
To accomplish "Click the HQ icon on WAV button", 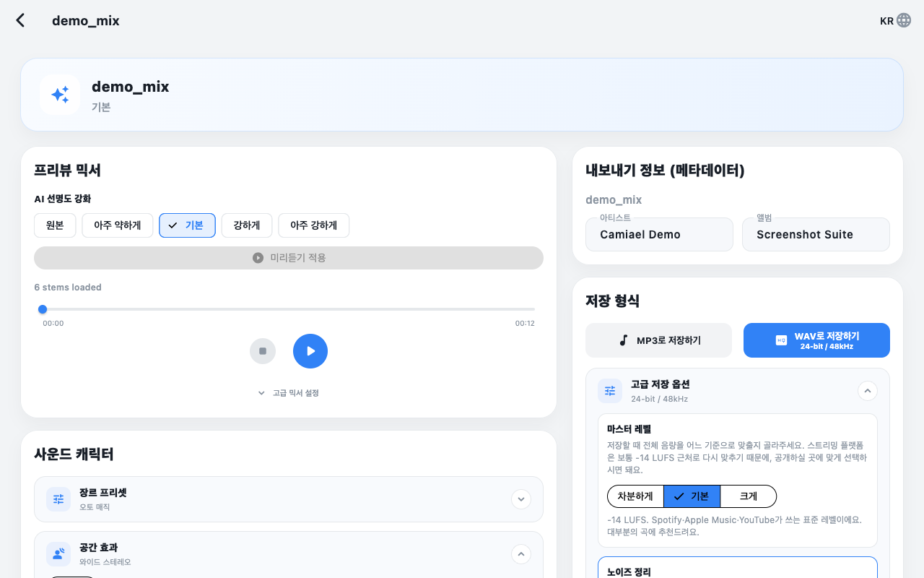I will [x=781, y=340].
